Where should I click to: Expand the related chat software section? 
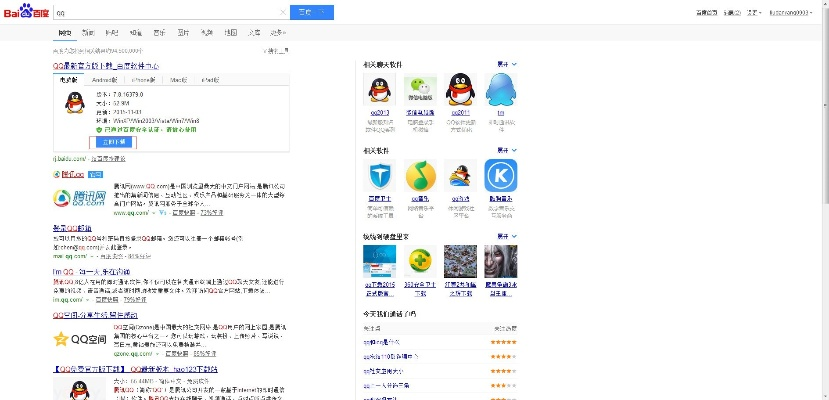click(x=507, y=64)
